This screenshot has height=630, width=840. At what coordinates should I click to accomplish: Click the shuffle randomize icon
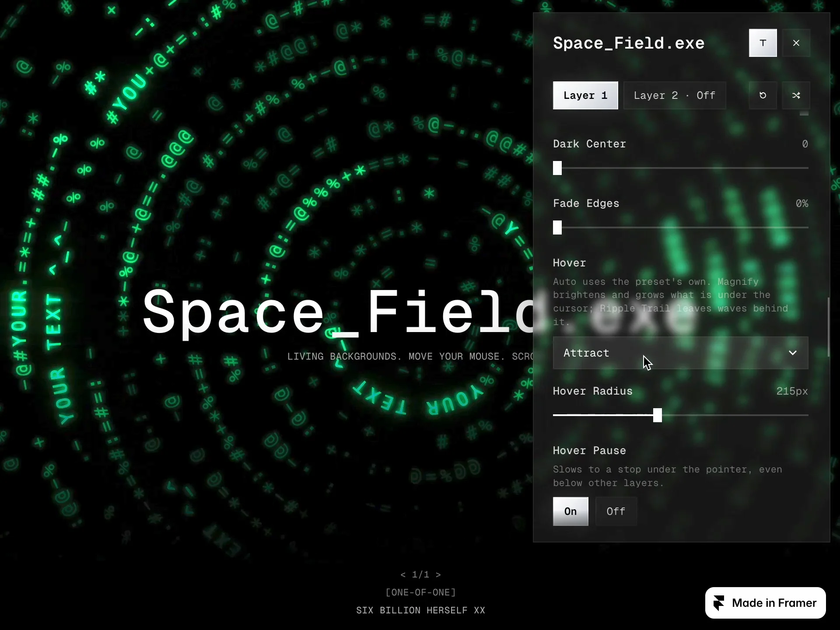pos(796,95)
